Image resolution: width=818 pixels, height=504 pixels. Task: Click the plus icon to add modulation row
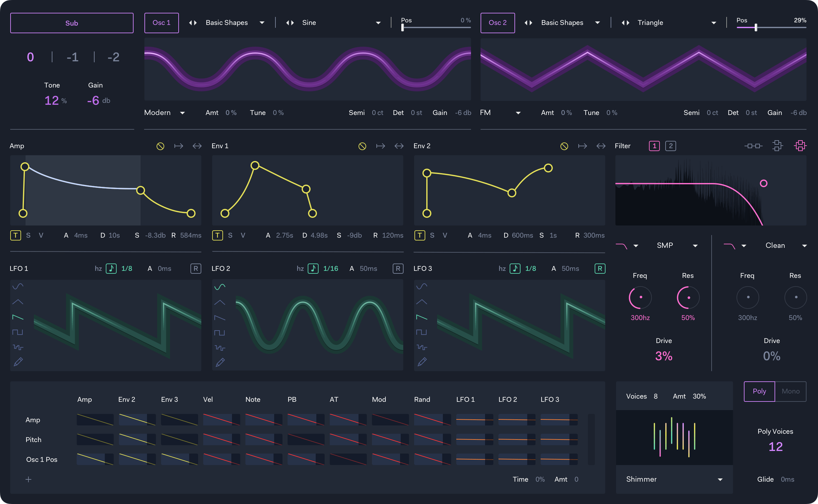pyautogui.click(x=29, y=479)
